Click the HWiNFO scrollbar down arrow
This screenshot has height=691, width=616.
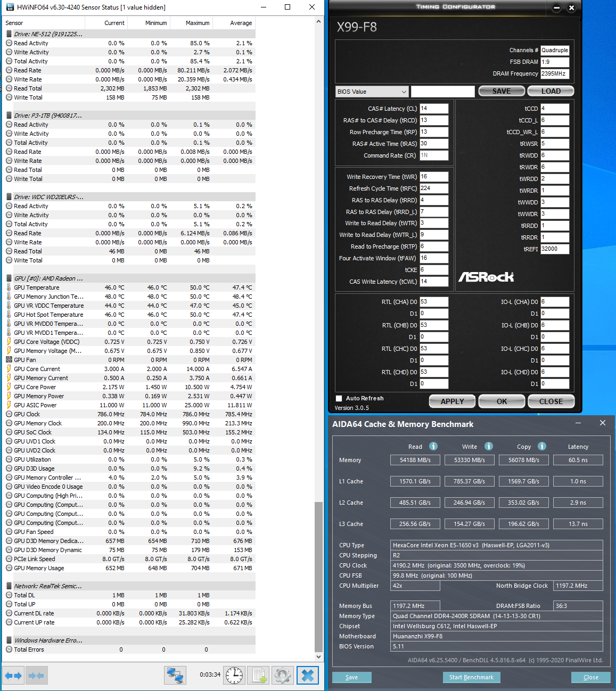coord(318,656)
